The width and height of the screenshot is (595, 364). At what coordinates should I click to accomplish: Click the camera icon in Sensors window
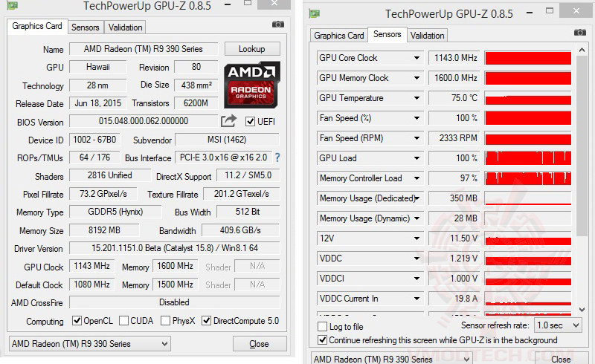pyautogui.click(x=580, y=33)
